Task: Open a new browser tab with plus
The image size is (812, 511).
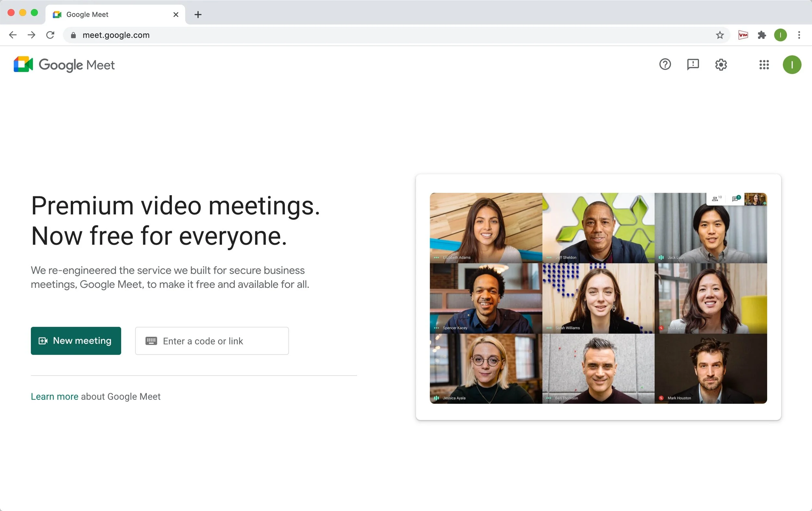Action: [x=198, y=15]
